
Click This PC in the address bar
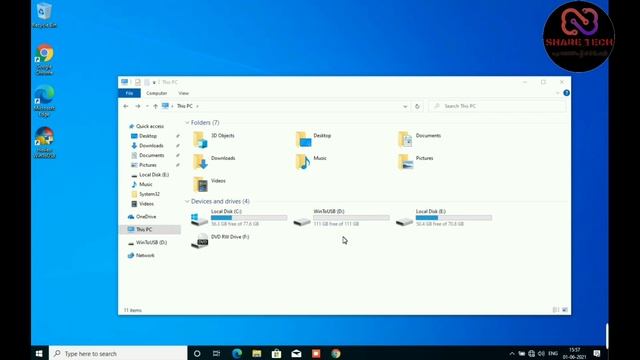184,106
